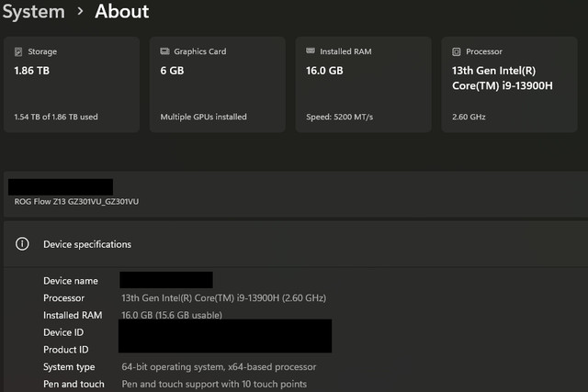Open the Graphics Card 6 GB card
The height and width of the screenshot is (392, 588).
(218, 84)
